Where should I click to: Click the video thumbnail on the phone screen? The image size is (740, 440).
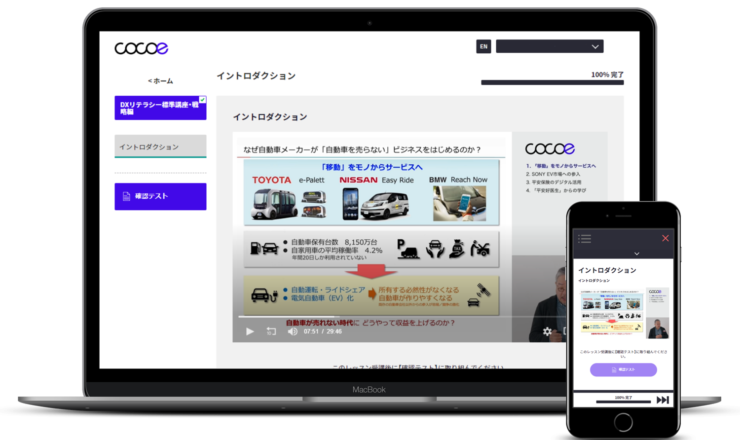coord(625,313)
